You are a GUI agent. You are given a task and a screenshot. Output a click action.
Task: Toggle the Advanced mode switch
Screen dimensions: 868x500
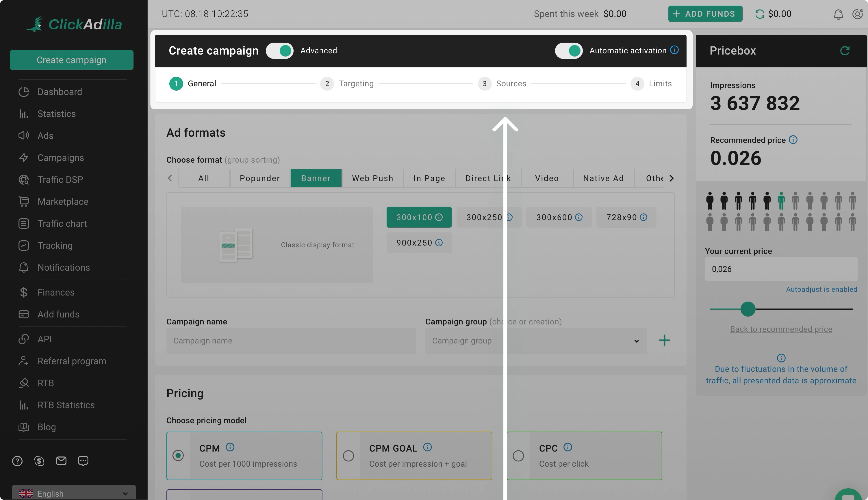click(279, 51)
